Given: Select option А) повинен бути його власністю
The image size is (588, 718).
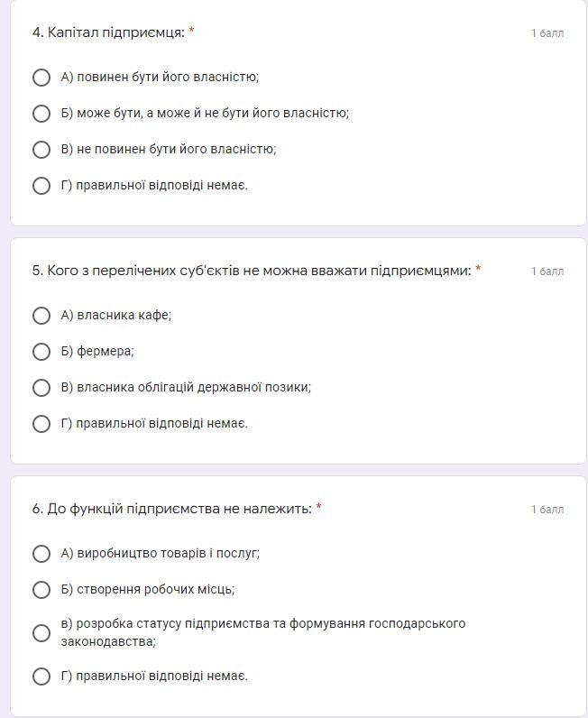Looking at the screenshot, I should click(x=41, y=78).
